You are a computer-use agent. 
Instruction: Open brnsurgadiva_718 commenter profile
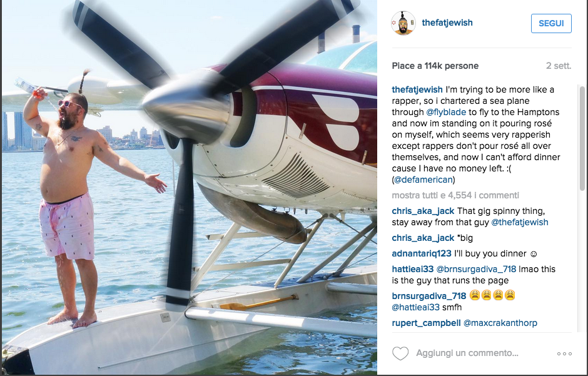point(429,296)
